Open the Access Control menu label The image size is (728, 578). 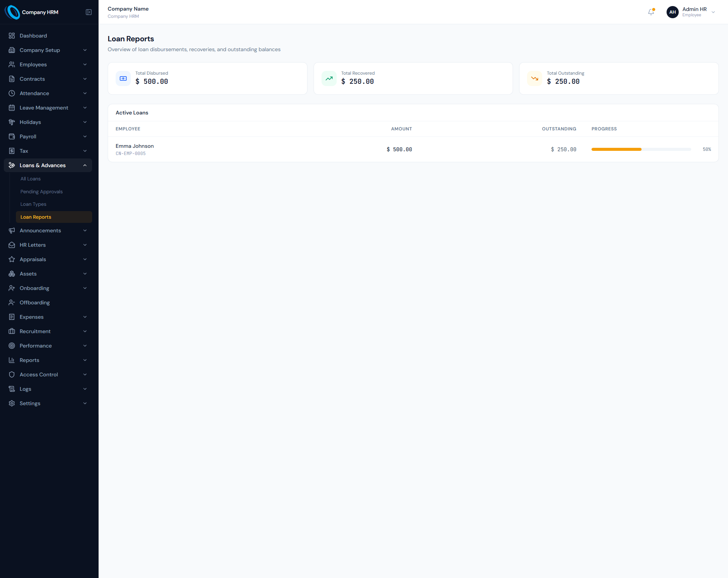39,374
